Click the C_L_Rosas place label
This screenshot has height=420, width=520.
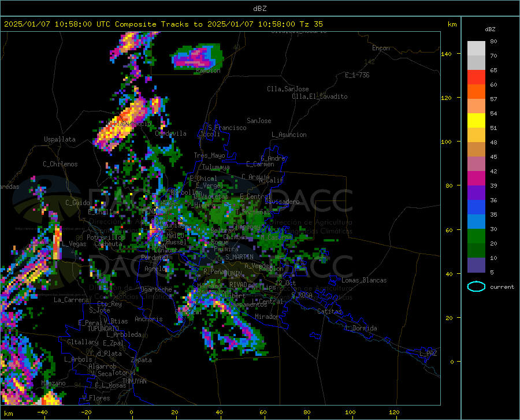pos(110,385)
